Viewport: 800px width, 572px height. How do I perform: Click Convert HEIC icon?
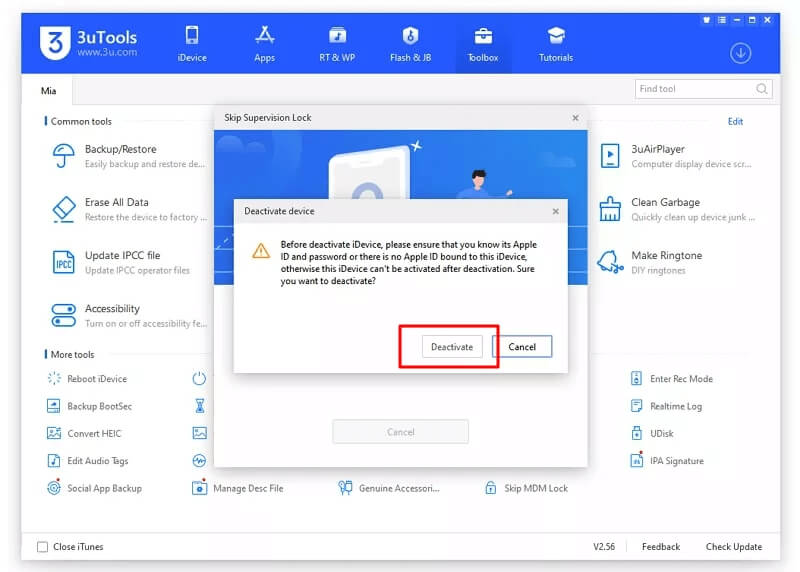[54, 433]
